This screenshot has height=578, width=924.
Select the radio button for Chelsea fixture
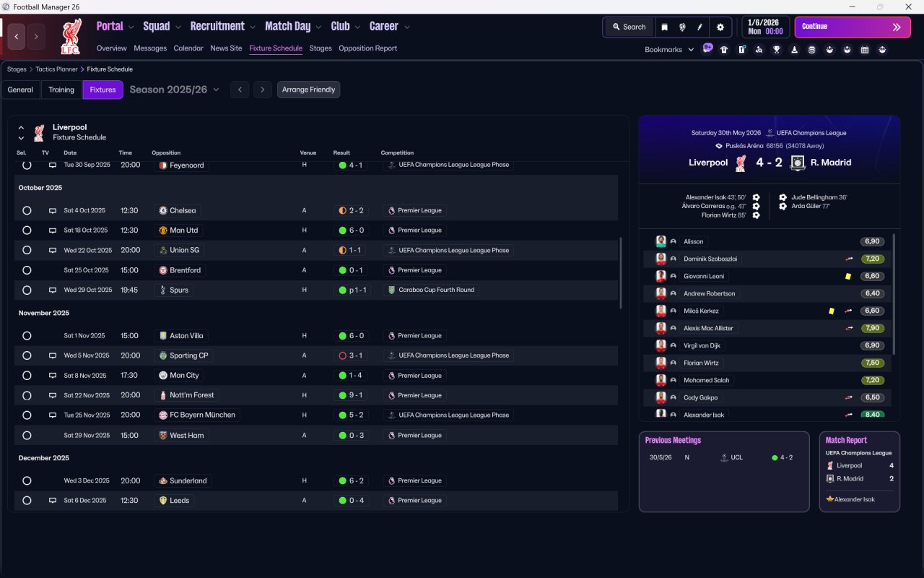pos(27,211)
